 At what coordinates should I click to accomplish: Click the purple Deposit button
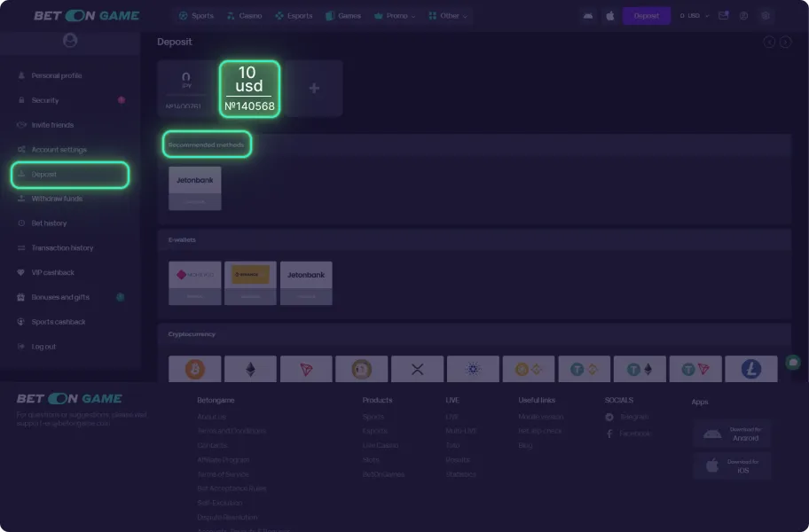pyautogui.click(x=647, y=15)
